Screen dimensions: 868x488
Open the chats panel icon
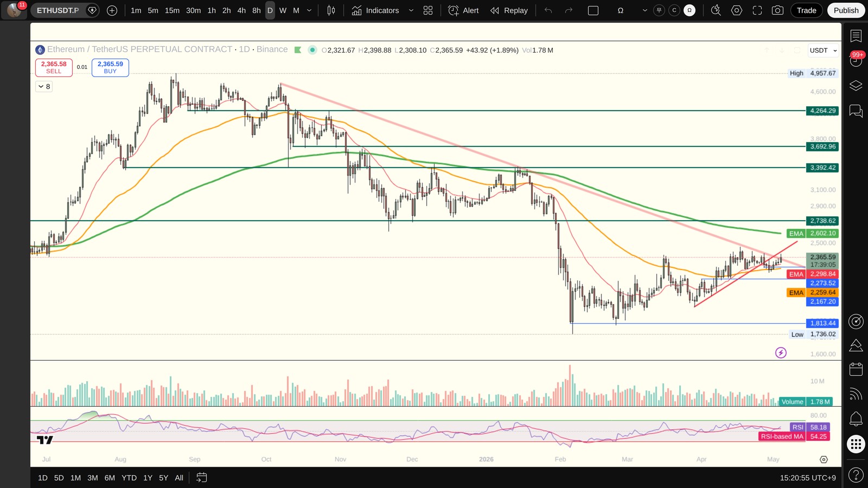(856, 111)
